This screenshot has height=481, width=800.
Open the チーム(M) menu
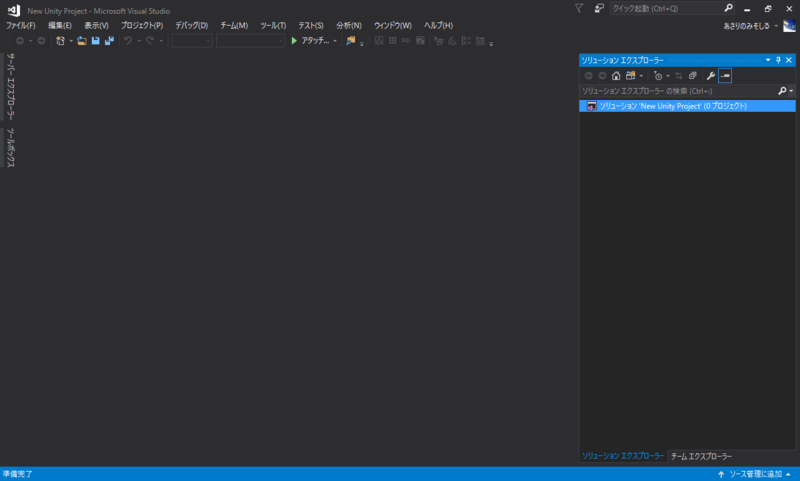point(234,26)
